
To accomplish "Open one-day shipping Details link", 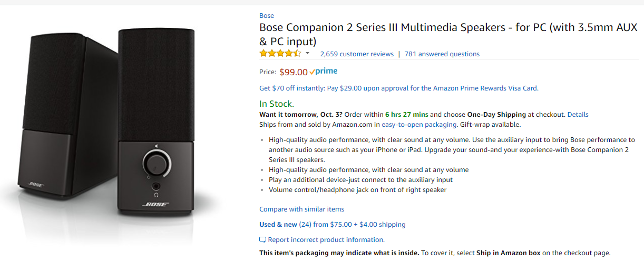I will (x=578, y=114).
